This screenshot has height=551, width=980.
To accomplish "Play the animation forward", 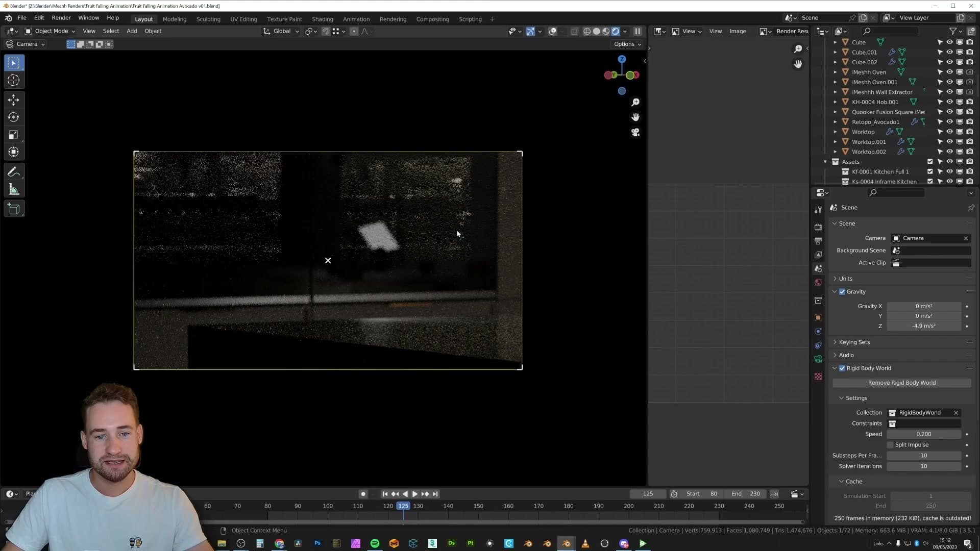I will [415, 494].
